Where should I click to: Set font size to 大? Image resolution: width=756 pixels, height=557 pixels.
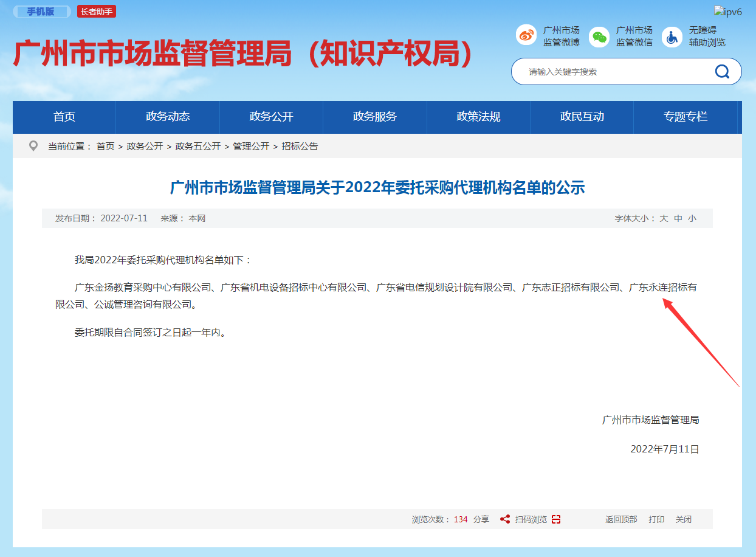tap(664, 218)
